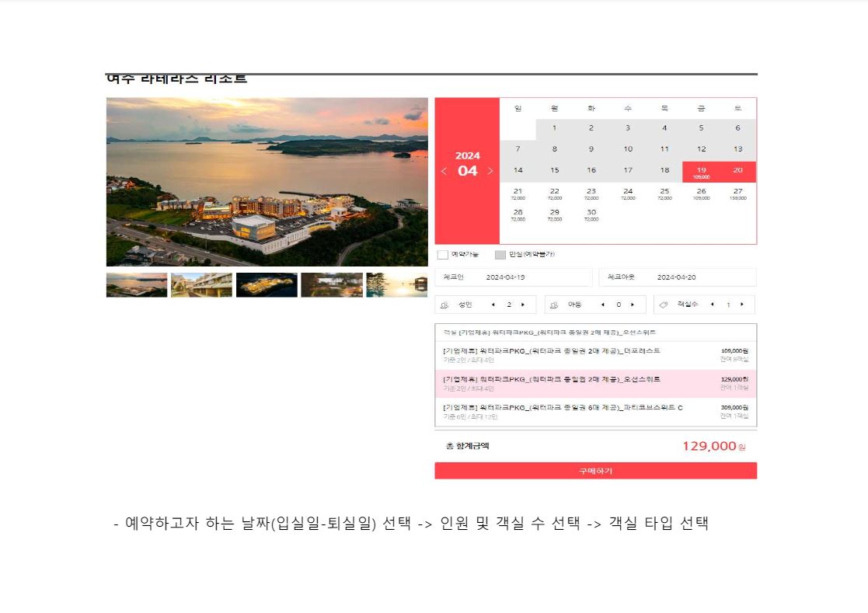Image resolution: width=868 pixels, height=613 pixels.
Task: Increase 성인 adult count
Action: (523, 305)
